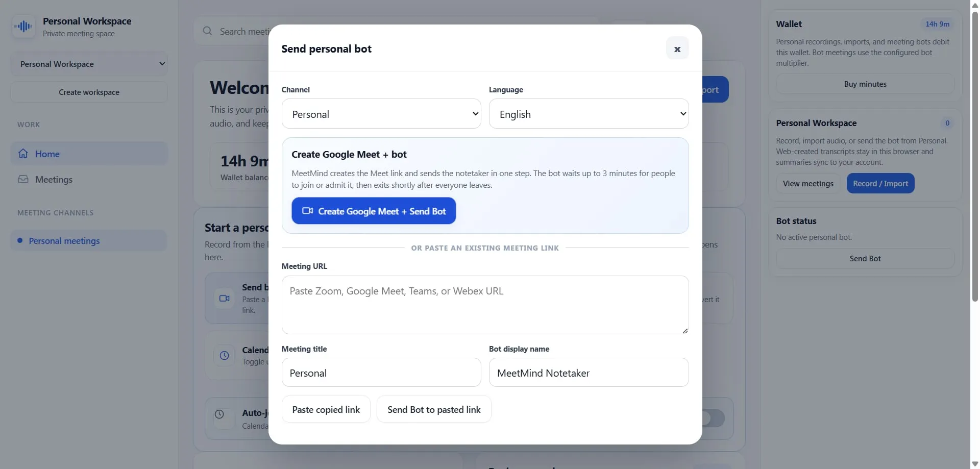Select the Personal meetings channel

pyautogui.click(x=89, y=241)
